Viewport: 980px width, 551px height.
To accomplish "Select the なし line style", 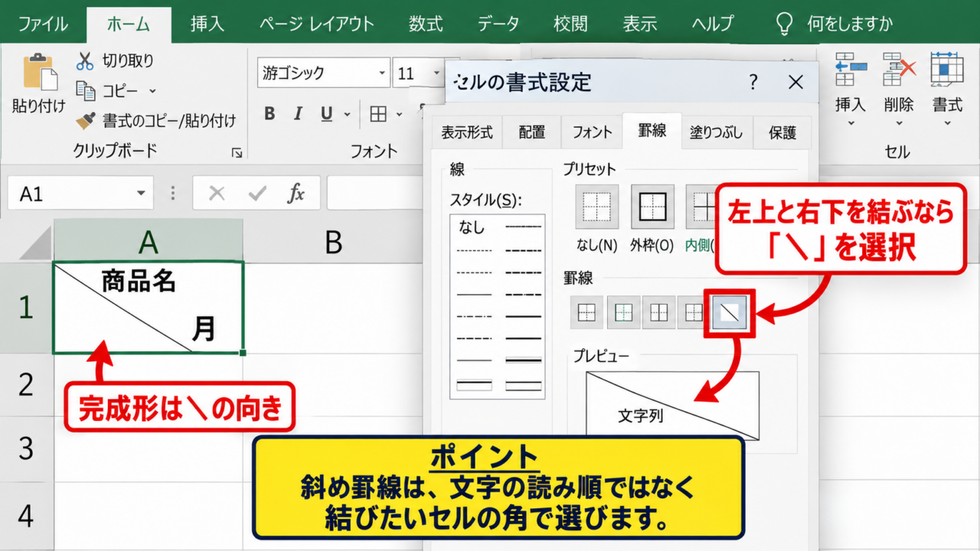I will (x=472, y=227).
